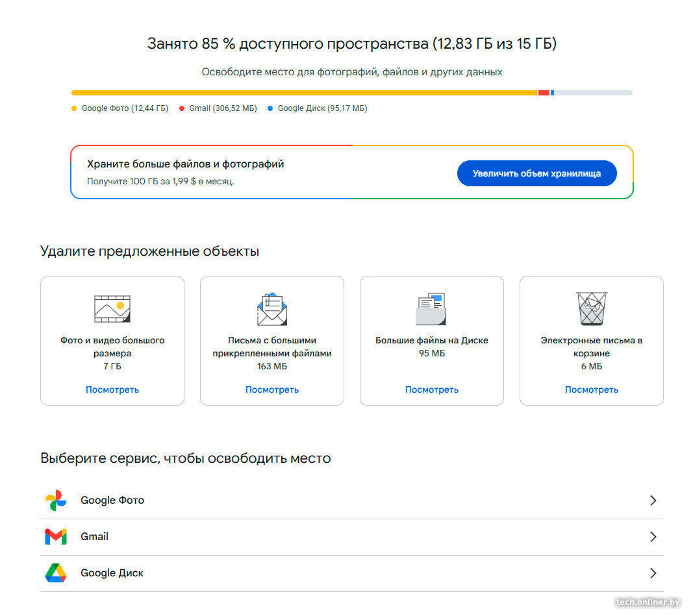This screenshot has height=616, width=693.
Task: Click Посмотреть under emails with attachments
Action: click(x=272, y=389)
